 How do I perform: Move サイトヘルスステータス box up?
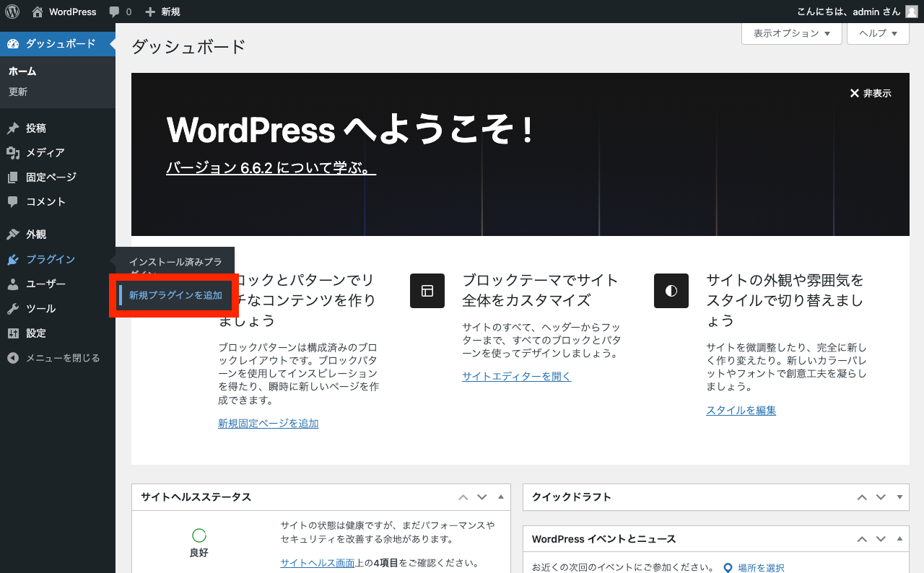[463, 497]
